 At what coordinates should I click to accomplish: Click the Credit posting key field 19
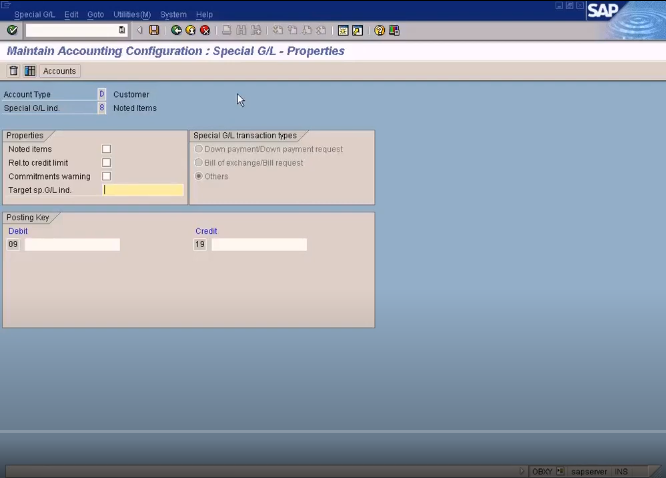pos(200,244)
